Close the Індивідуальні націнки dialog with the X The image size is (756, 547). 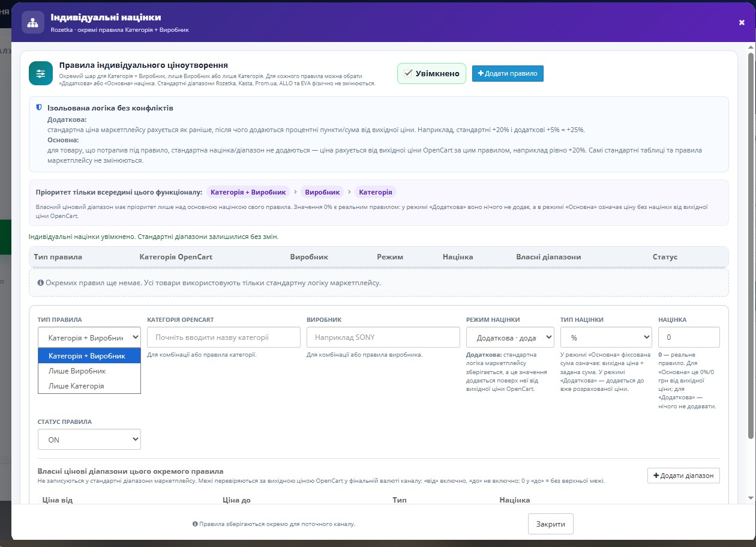pyautogui.click(x=742, y=22)
